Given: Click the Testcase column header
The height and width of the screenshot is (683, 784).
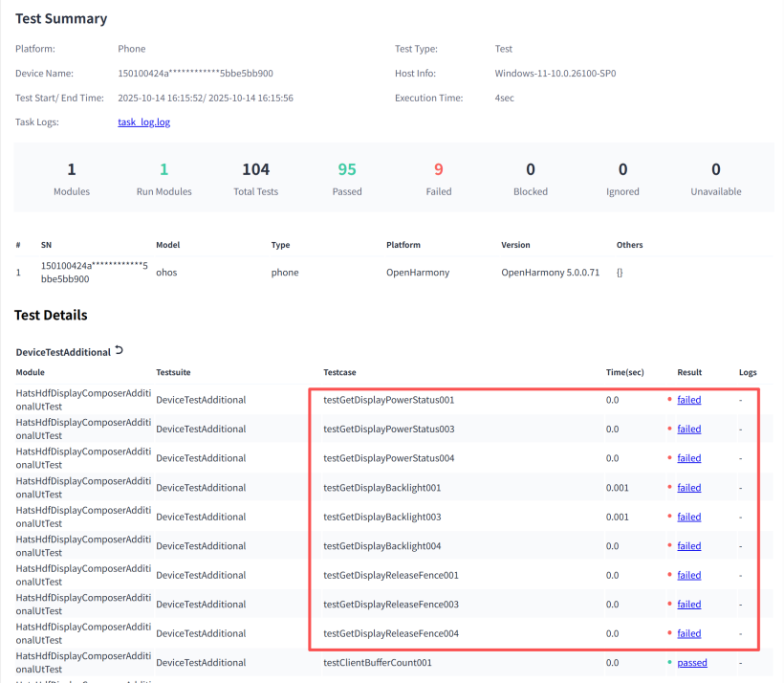Looking at the screenshot, I should tap(339, 372).
